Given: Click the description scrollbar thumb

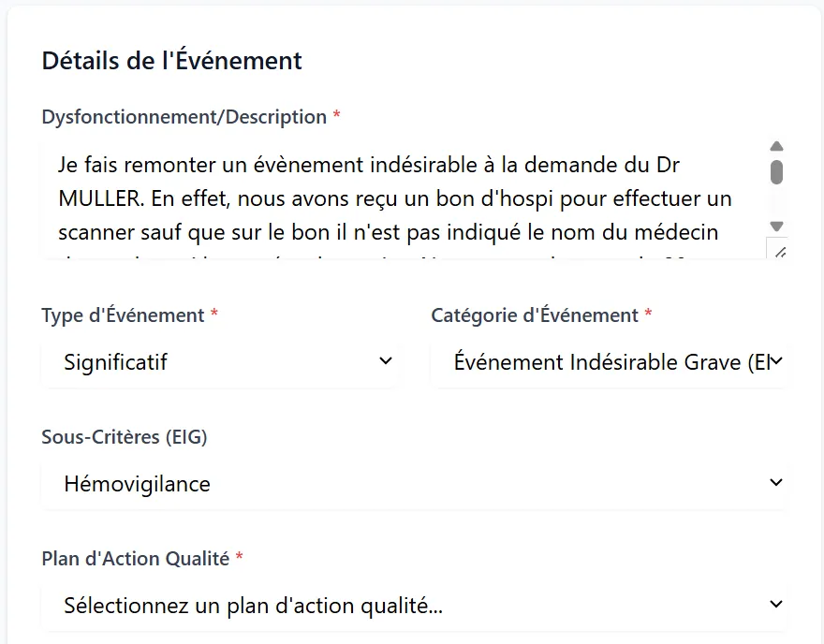Looking at the screenshot, I should [776, 172].
